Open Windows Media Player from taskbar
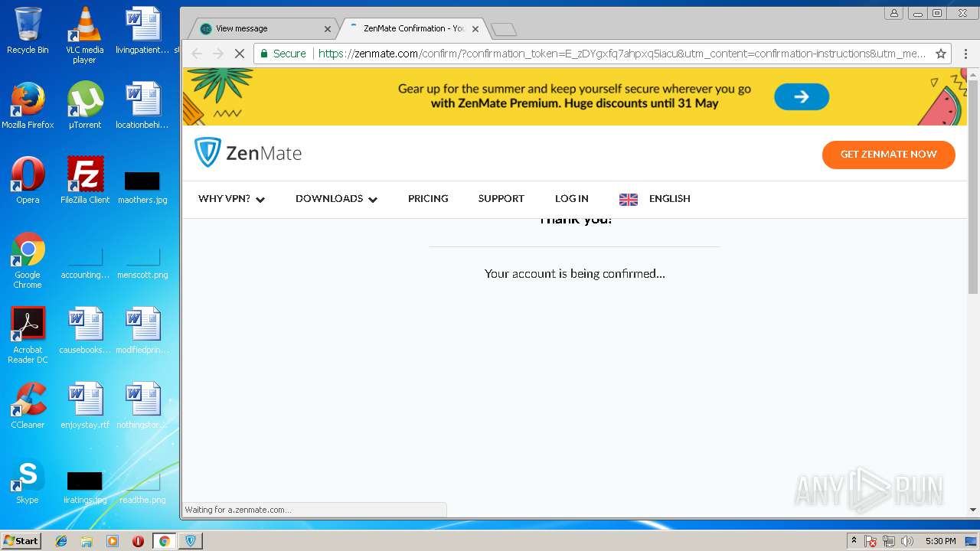 (x=113, y=541)
